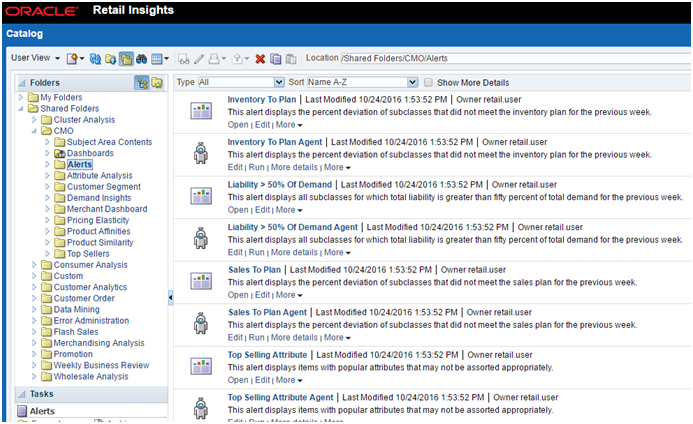Click the Paste toolbar icon
Screen dimensions: 693x424
[x=291, y=58]
